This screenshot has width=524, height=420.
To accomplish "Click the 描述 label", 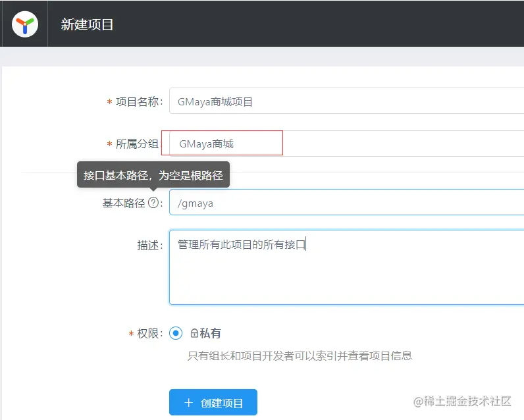I will click(x=147, y=246).
